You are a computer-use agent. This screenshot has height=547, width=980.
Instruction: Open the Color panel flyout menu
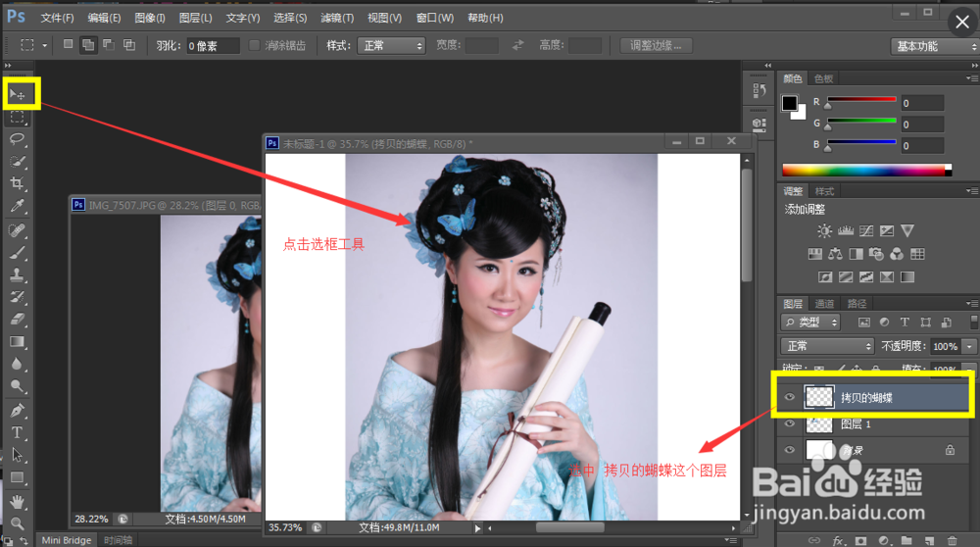(972, 78)
